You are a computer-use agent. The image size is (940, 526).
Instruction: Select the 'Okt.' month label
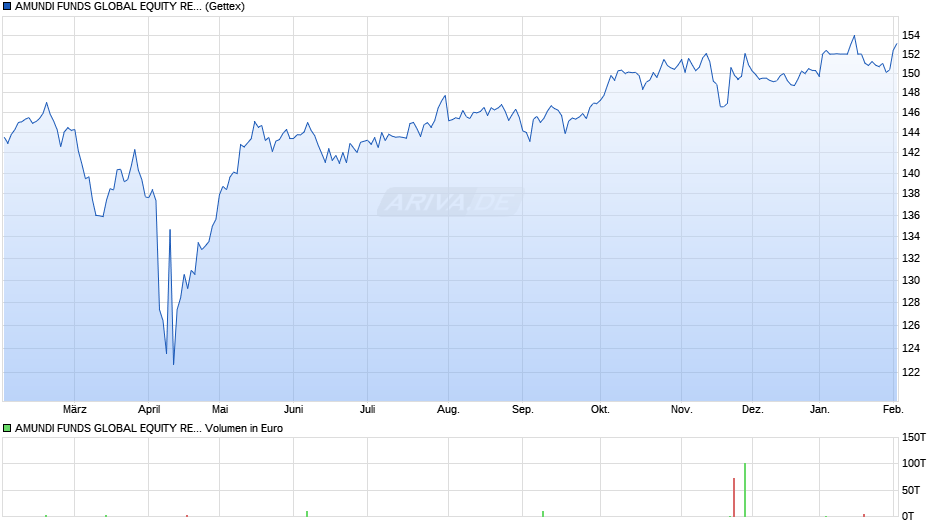coord(600,409)
